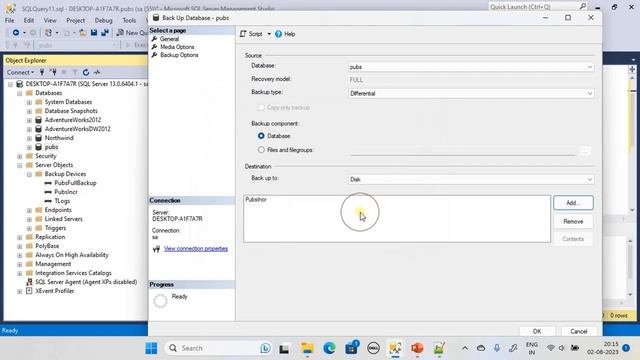Open the File menu in SSMS
This screenshot has height=360, width=640.
click(9, 20)
